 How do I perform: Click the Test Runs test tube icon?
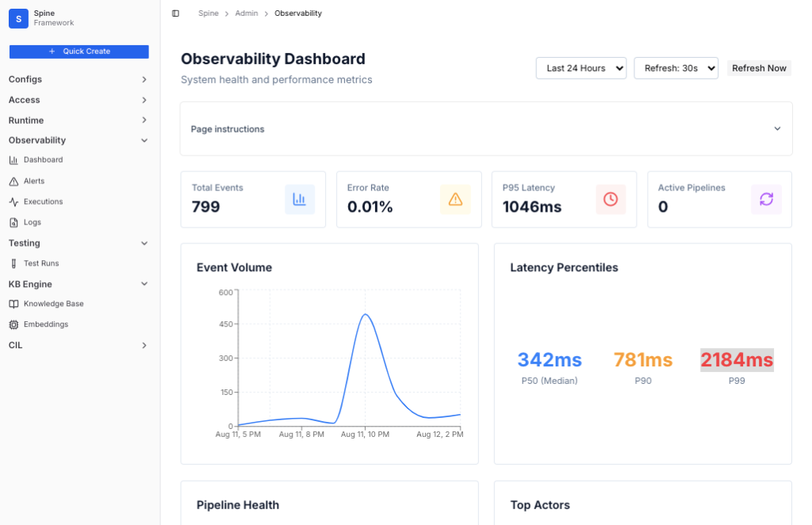[x=13, y=263]
